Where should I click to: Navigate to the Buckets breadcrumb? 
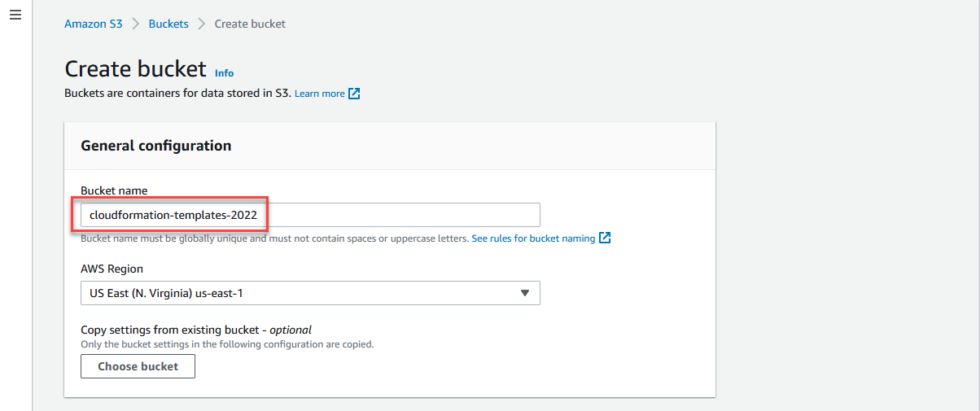168,24
